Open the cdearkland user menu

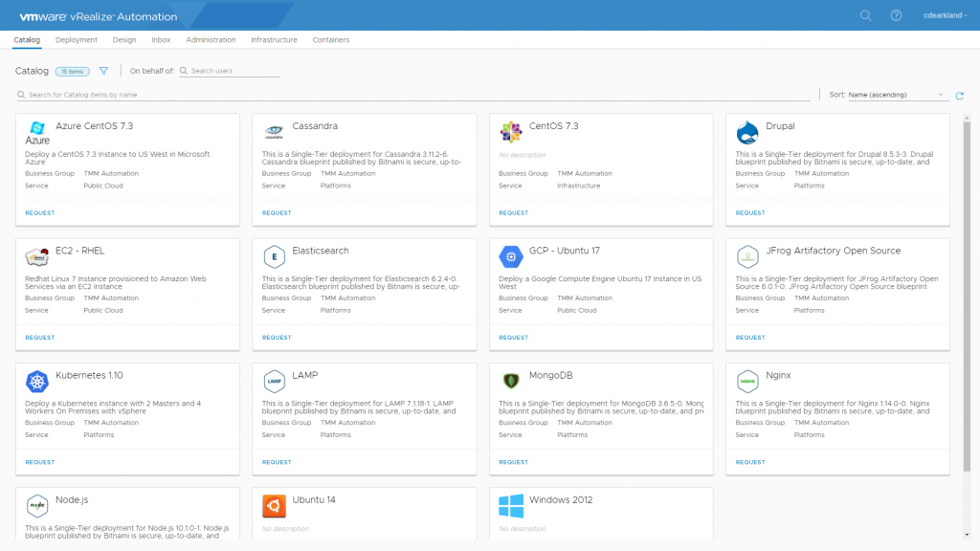click(945, 15)
